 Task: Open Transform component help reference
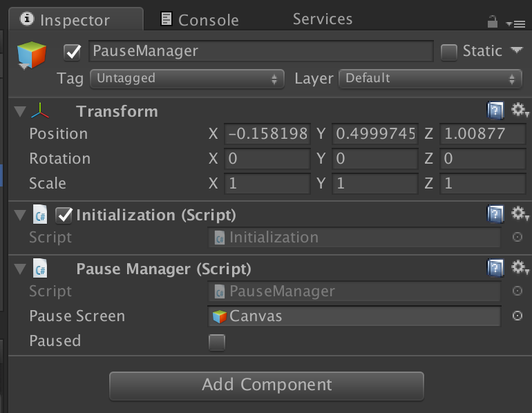[495, 110]
